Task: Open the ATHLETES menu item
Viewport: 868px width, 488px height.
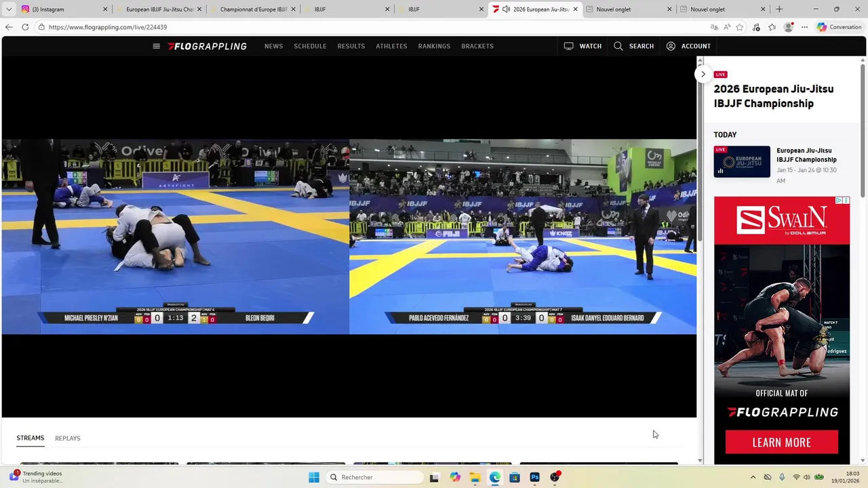Action: click(391, 46)
